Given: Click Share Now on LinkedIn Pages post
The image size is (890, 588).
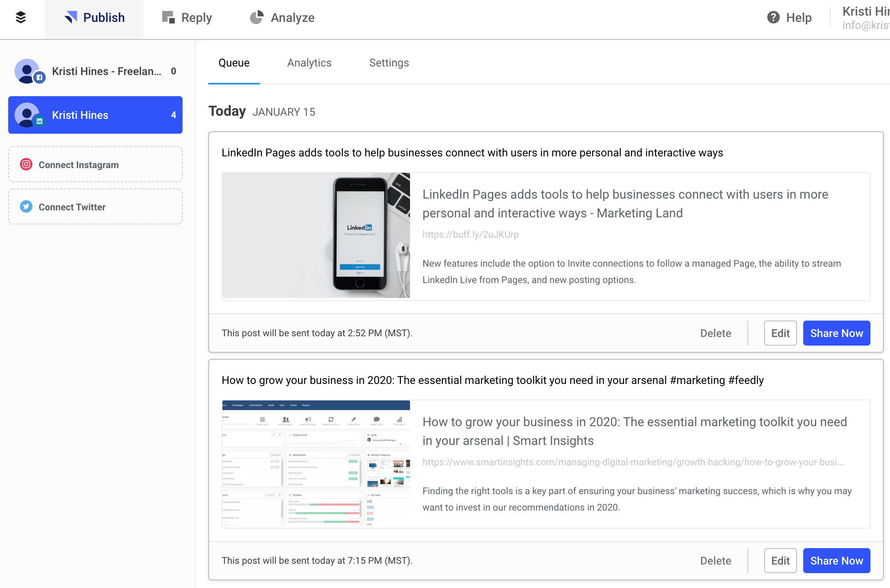Looking at the screenshot, I should tap(836, 333).
